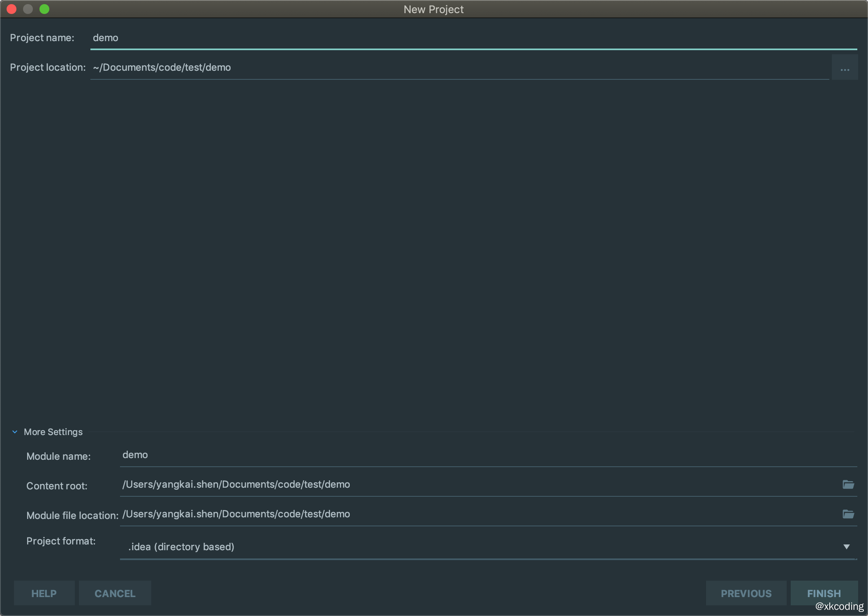Click the gray minimize window button
This screenshot has height=616, width=868.
28,9
